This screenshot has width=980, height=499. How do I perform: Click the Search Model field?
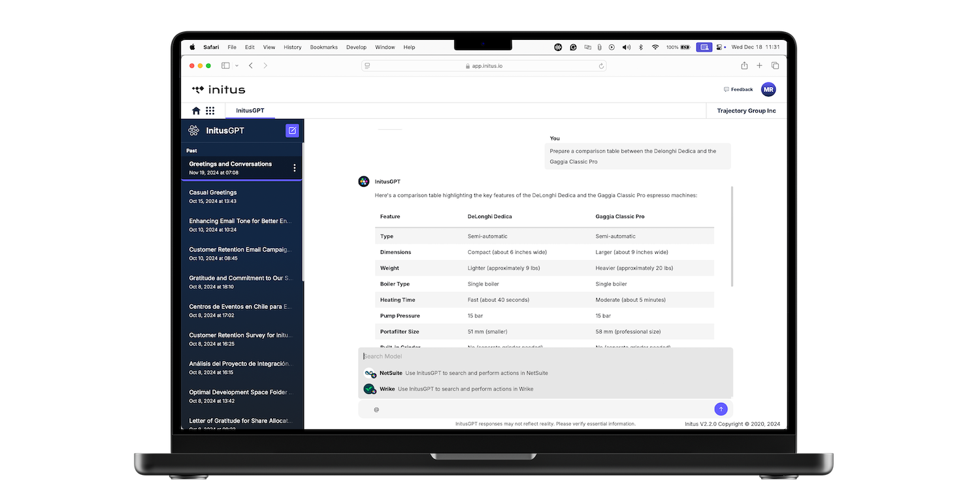point(546,357)
